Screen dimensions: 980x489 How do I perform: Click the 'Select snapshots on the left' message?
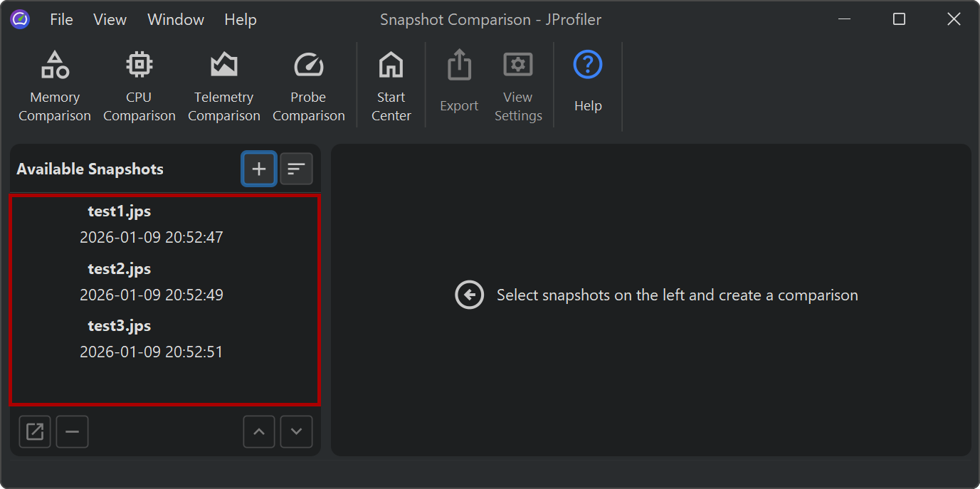click(677, 295)
